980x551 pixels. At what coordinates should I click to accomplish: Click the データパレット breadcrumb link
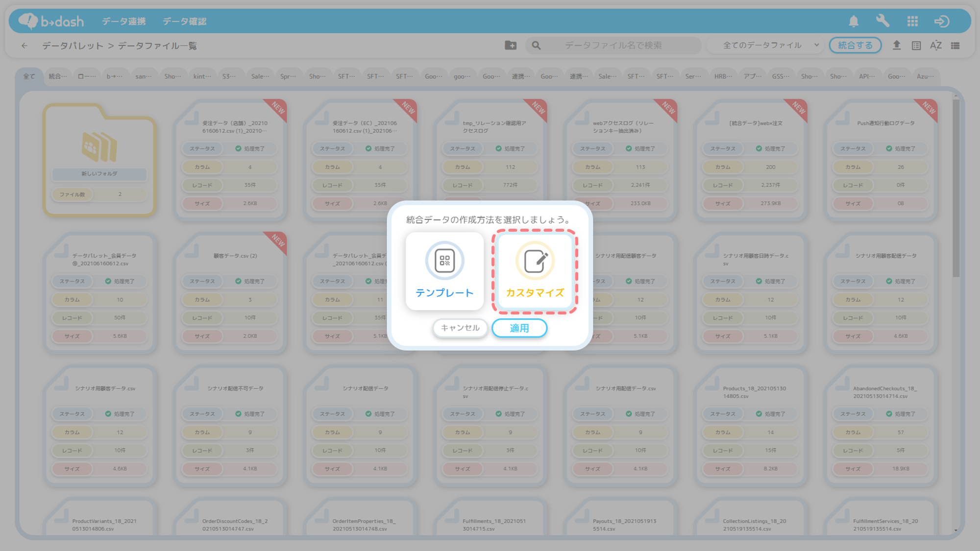pyautogui.click(x=73, y=46)
